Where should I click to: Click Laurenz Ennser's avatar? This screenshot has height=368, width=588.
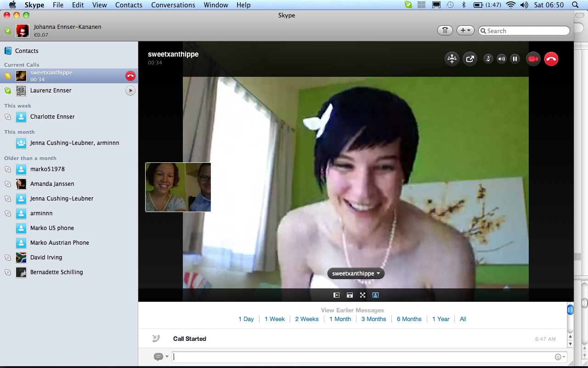[x=21, y=91]
